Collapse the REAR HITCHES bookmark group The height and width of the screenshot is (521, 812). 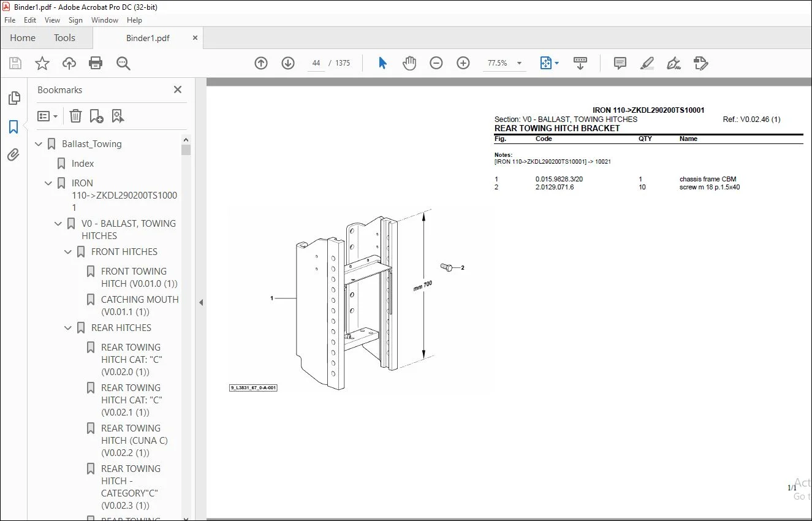[69, 328]
